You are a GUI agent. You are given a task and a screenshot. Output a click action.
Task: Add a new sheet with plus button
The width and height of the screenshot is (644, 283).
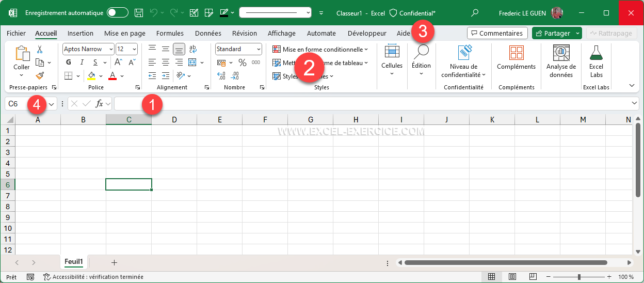coord(114,262)
